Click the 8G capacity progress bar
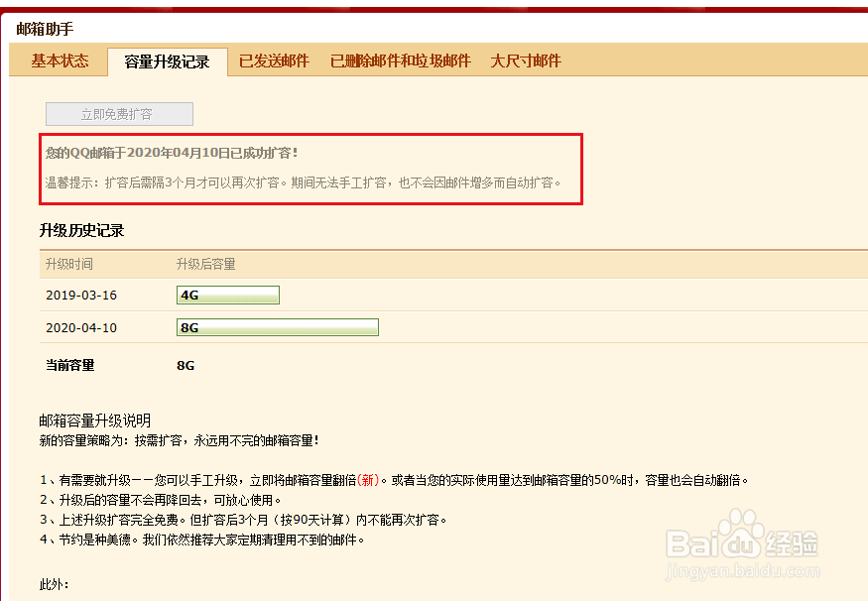Image resolution: width=868 pixels, height=601 pixels. (277, 327)
